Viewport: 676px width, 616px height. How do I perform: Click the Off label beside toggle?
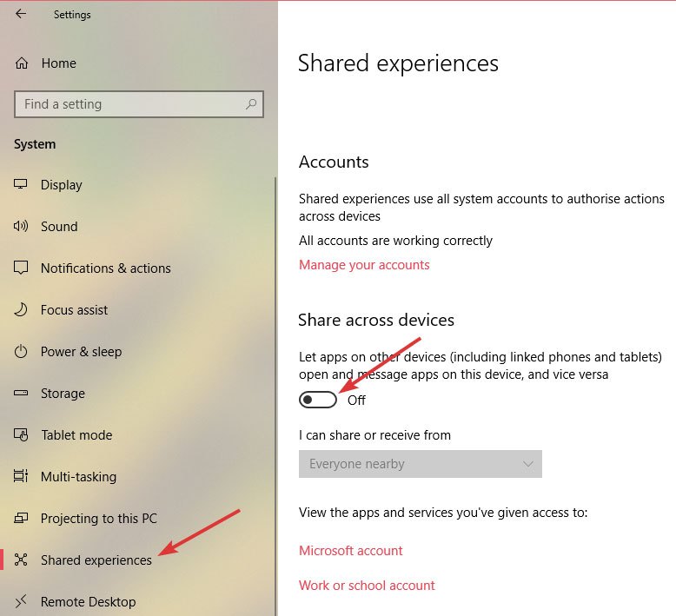[356, 401]
